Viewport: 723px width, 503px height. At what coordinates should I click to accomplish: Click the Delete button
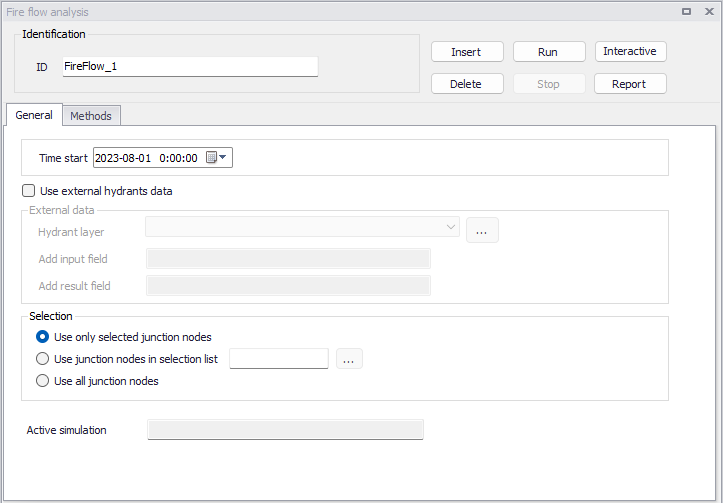click(x=467, y=84)
